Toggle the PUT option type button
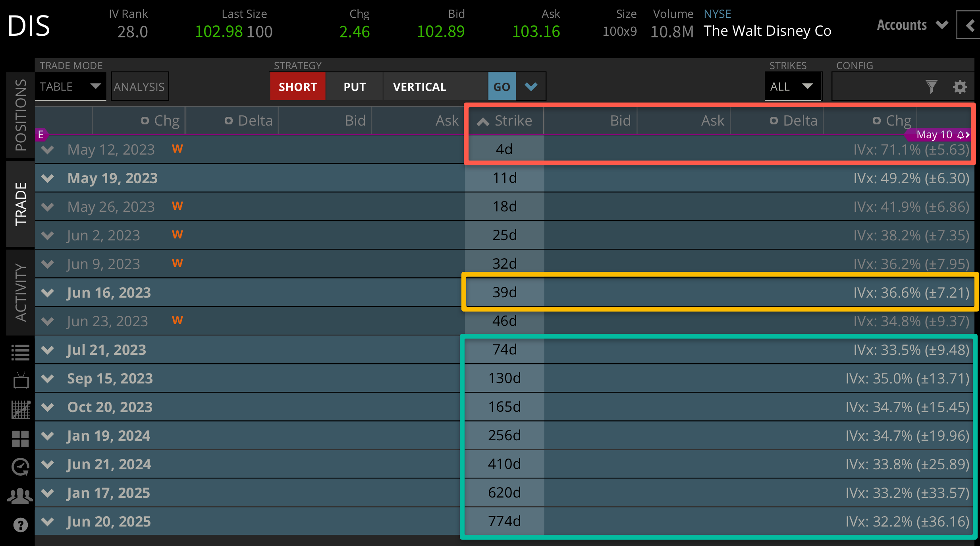 coord(354,87)
